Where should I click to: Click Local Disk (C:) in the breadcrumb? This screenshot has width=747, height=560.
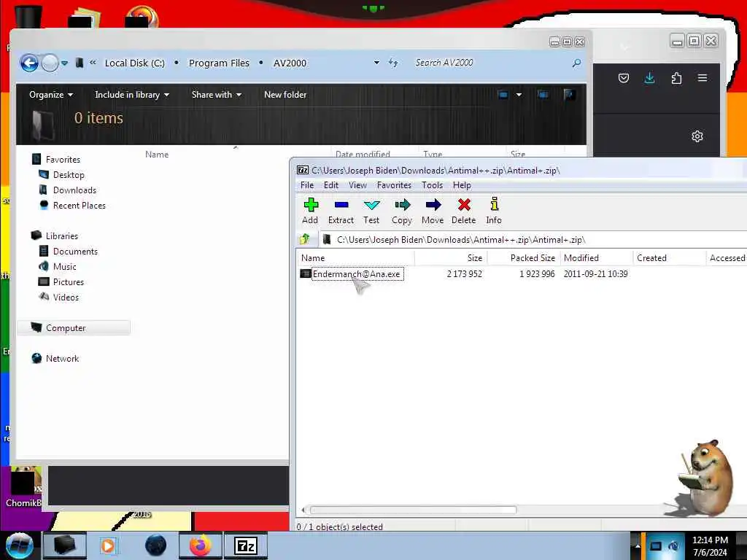(x=134, y=63)
